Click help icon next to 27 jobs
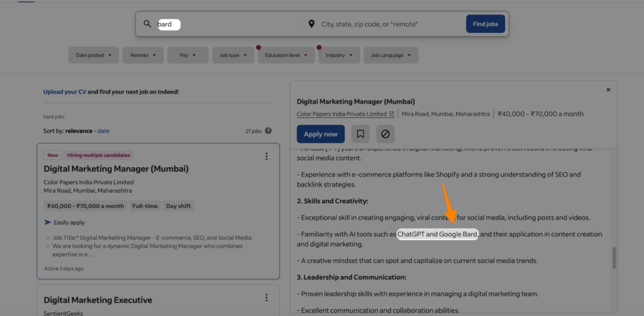 269,131
